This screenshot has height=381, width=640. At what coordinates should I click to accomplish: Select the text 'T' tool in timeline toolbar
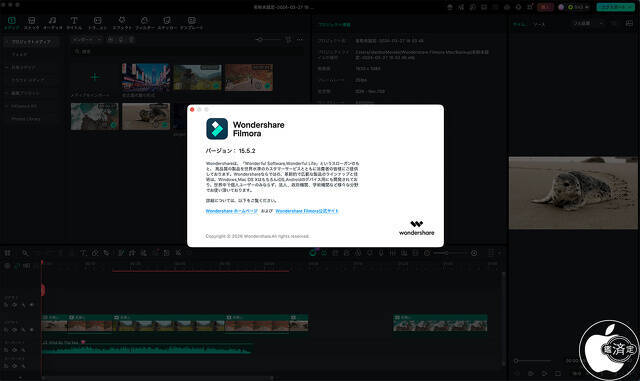click(83, 253)
